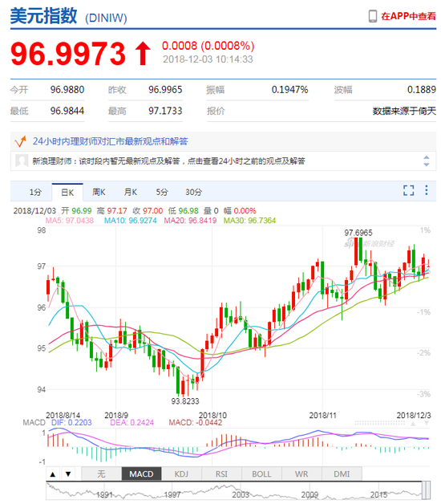Click the 97.6965 peak label on chart
The width and height of the screenshot is (441, 504).
point(358,233)
